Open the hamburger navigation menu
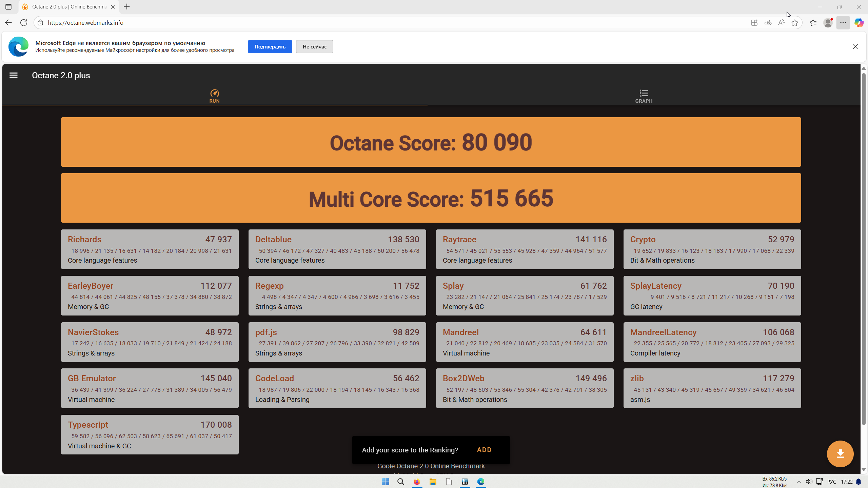 (14, 75)
